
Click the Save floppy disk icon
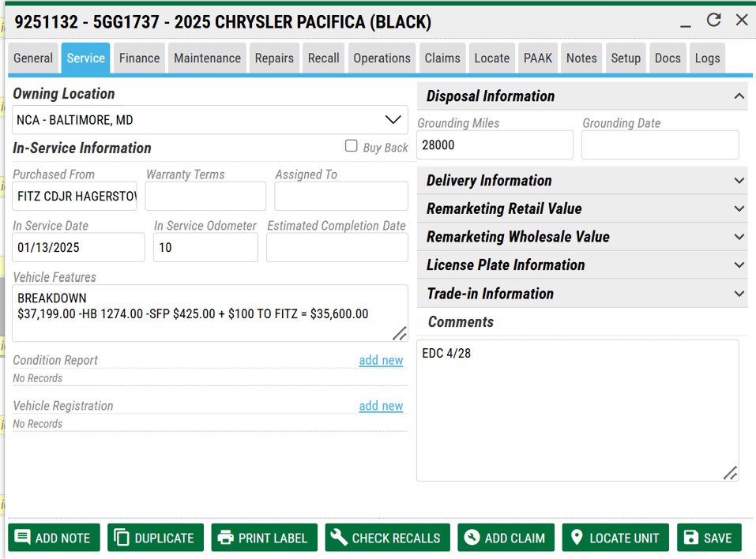691,538
